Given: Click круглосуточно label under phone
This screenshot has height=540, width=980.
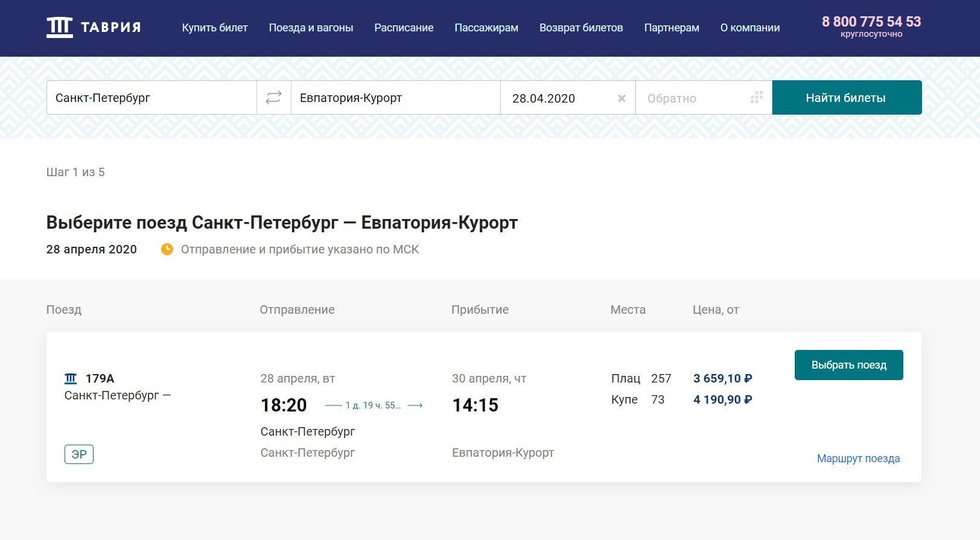Looking at the screenshot, I should (871, 34).
